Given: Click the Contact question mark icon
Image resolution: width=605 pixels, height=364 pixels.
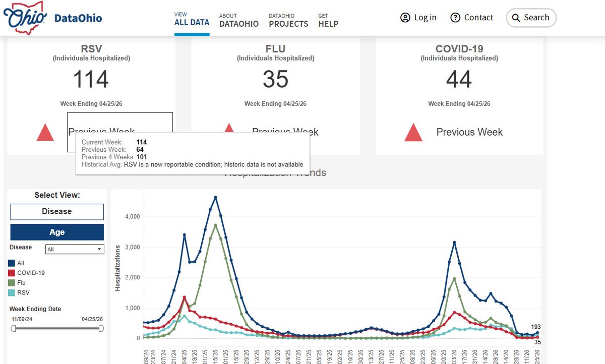Looking at the screenshot, I should 455,18.
